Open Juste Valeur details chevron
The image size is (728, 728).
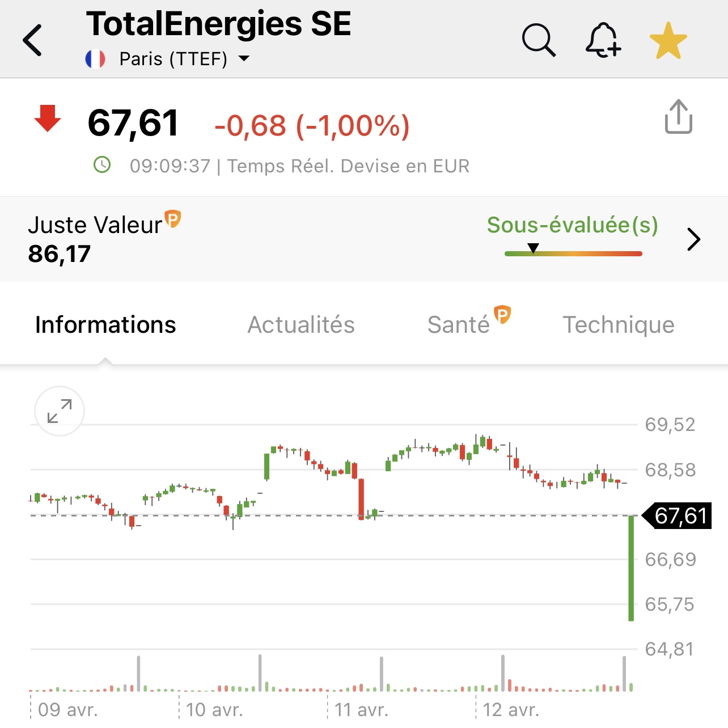click(693, 239)
